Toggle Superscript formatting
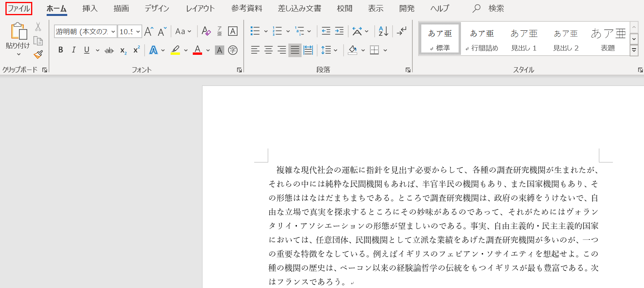The image size is (644, 288). coord(136,50)
